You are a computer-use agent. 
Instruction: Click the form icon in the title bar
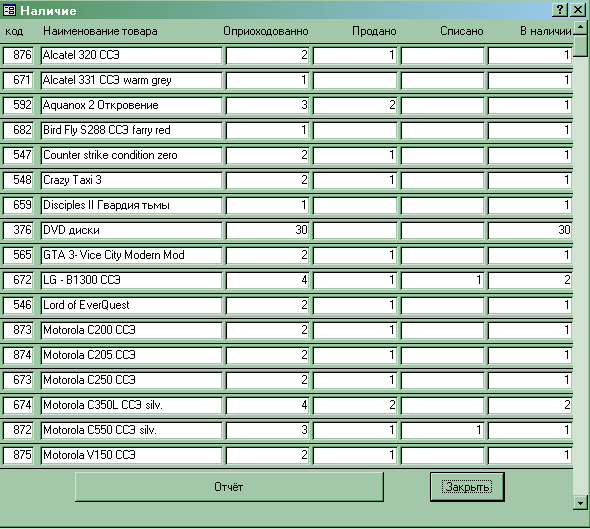click(x=9, y=10)
